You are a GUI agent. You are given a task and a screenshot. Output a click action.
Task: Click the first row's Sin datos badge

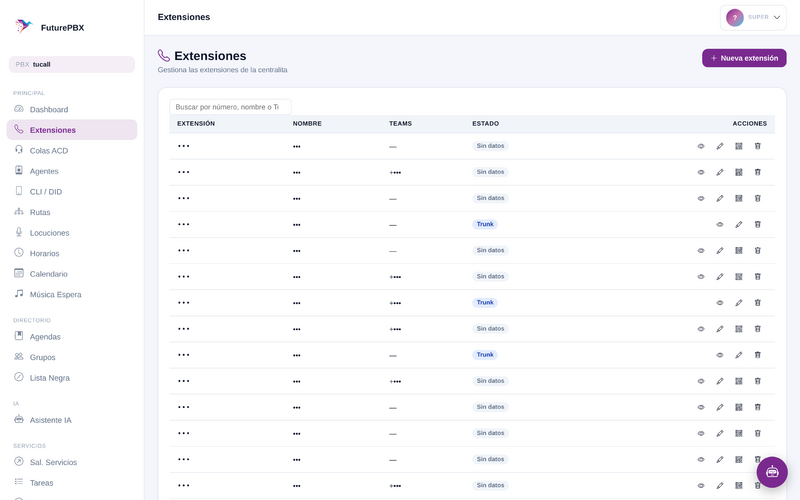pyautogui.click(x=490, y=146)
